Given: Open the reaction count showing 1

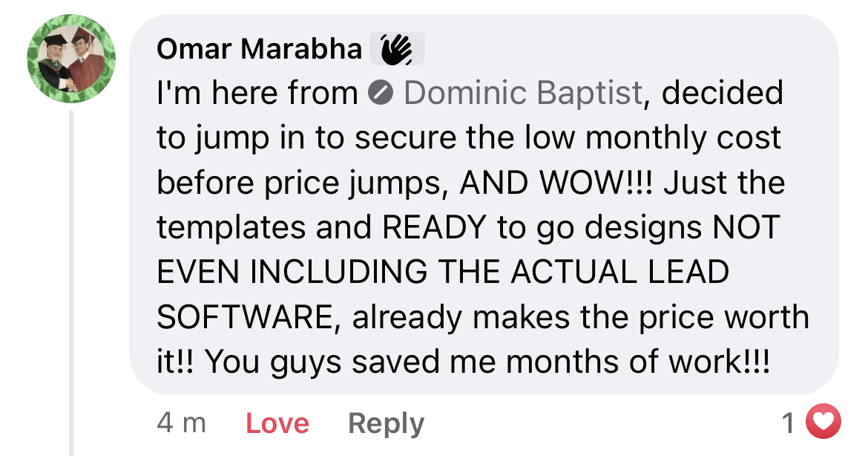Looking at the screenshot, I should click(x=789, y=423).
